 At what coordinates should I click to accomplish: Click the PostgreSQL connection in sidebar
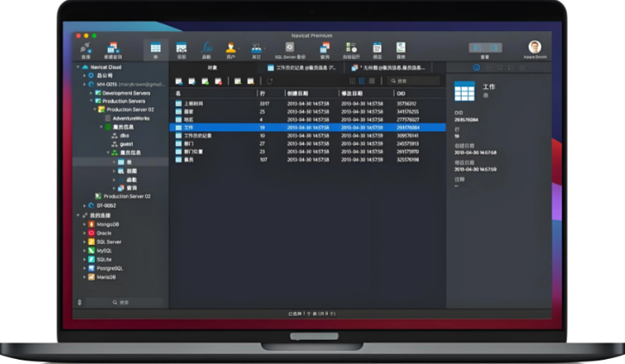tap(108, 268)
